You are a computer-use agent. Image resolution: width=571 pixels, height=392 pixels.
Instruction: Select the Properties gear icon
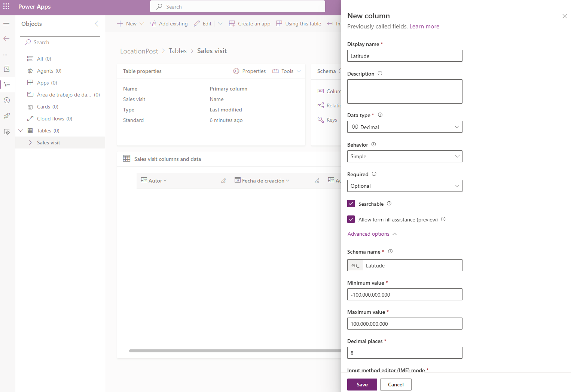(x=236, y=71)
